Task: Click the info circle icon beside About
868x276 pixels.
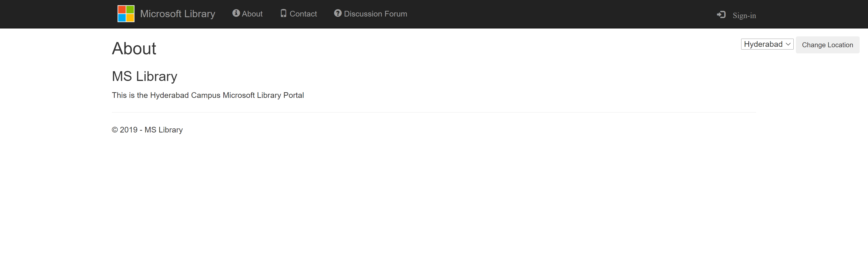Action: (x=236, y=13)
